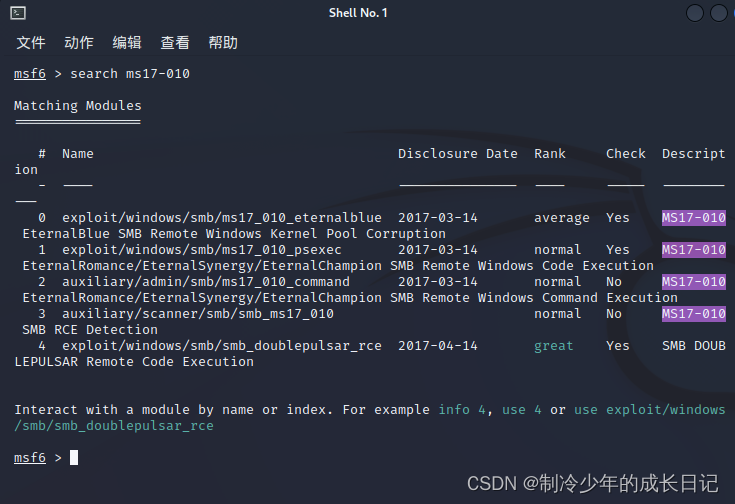
Task: Click 'LEPULSAR Remote Code Execution' text
Action: pyautogui.click(x=134, y=362)
